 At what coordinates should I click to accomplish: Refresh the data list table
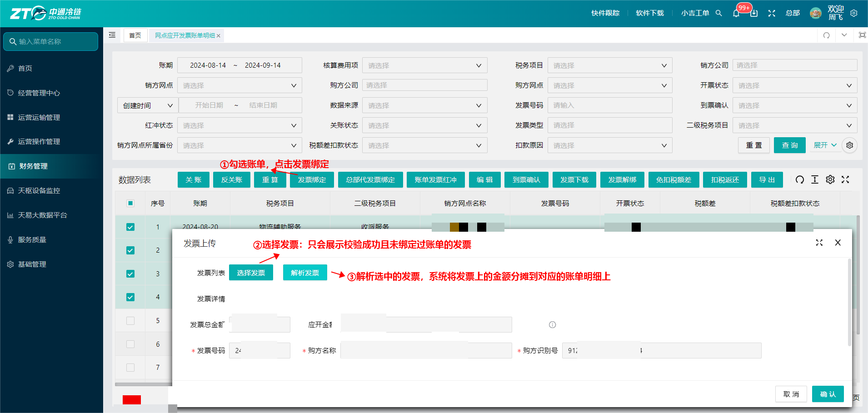click(x=800, y=179)
